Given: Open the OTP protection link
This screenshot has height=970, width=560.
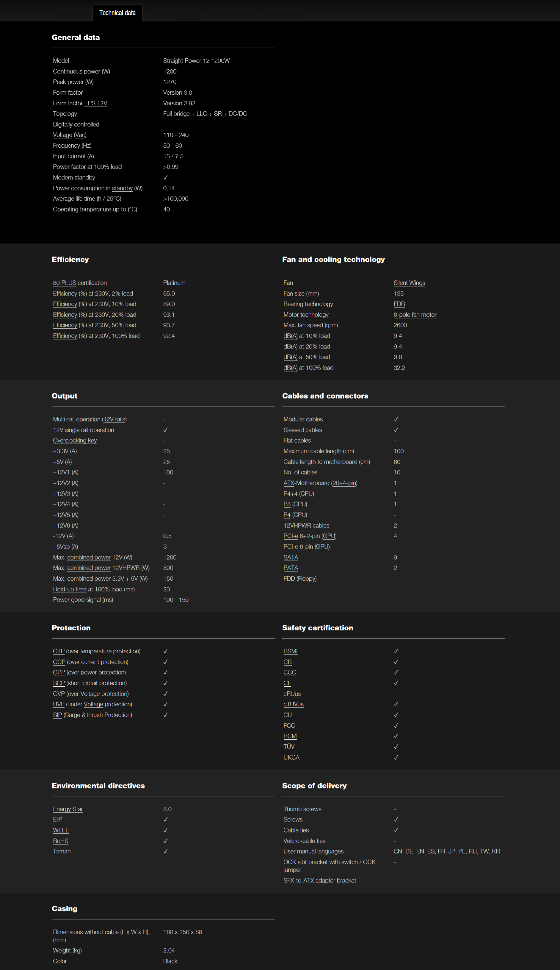Looking at the screenshot, I should pyautogui.click(x=59, y=651).
